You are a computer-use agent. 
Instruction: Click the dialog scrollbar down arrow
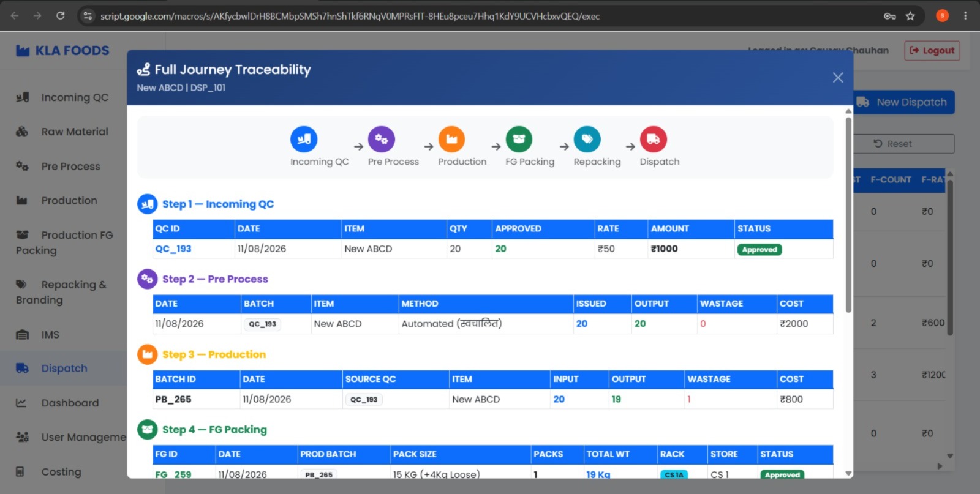[x=848, y=473]
